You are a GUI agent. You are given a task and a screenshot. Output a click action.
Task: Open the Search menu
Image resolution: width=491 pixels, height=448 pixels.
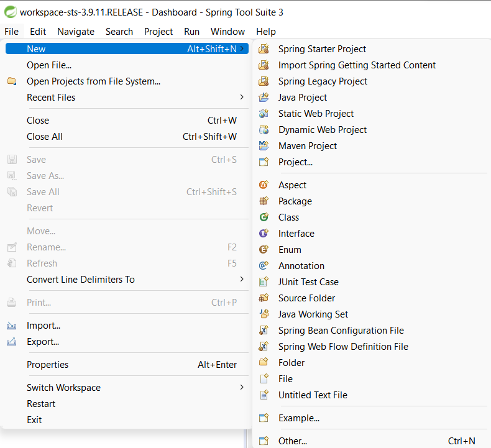point(119,32)
